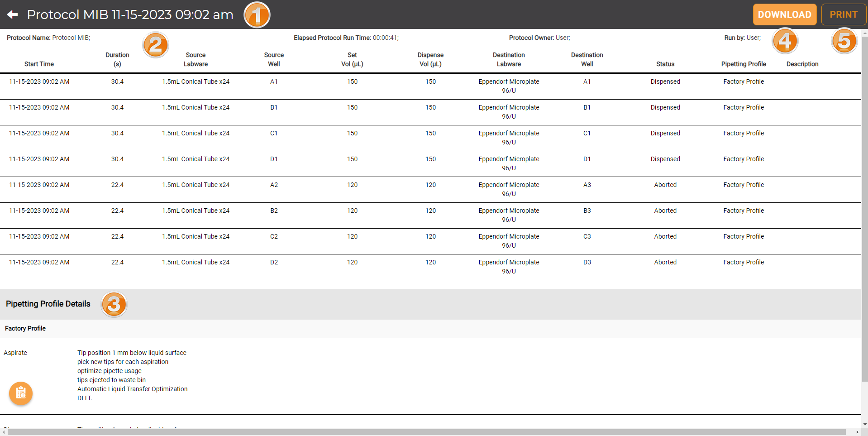This screenshot has height=436, width=868.
Task: Click the horizontal scrollbar right arrow
Action: click(857, 432)
